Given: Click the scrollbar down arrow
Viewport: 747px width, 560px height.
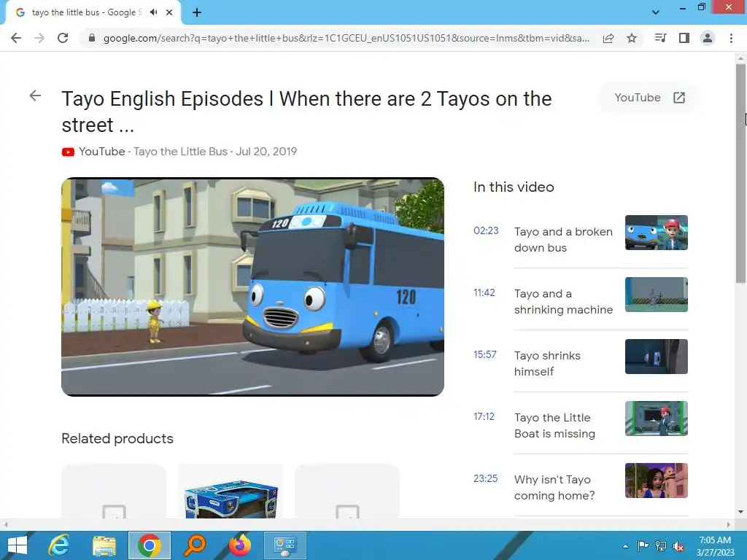Looking at the screenshot, I should tap(741, 512).
